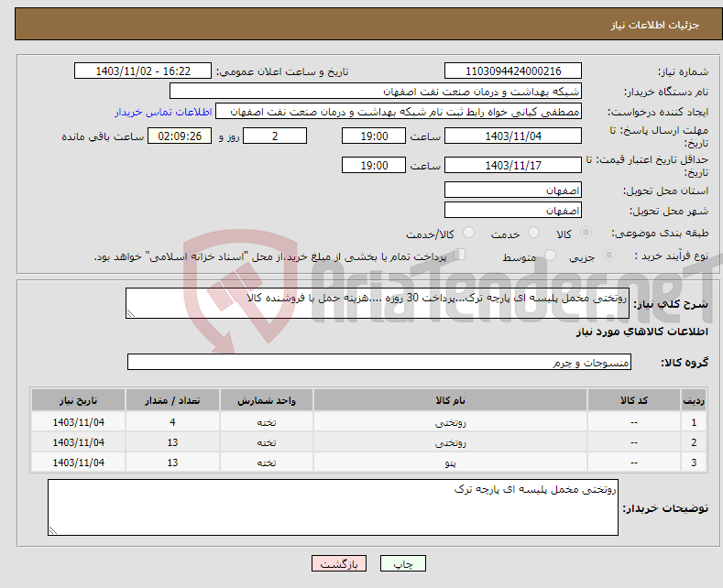Click the need number field 1103094424000216
This screenshot has width=723, height=588.
tap(513, 71)
